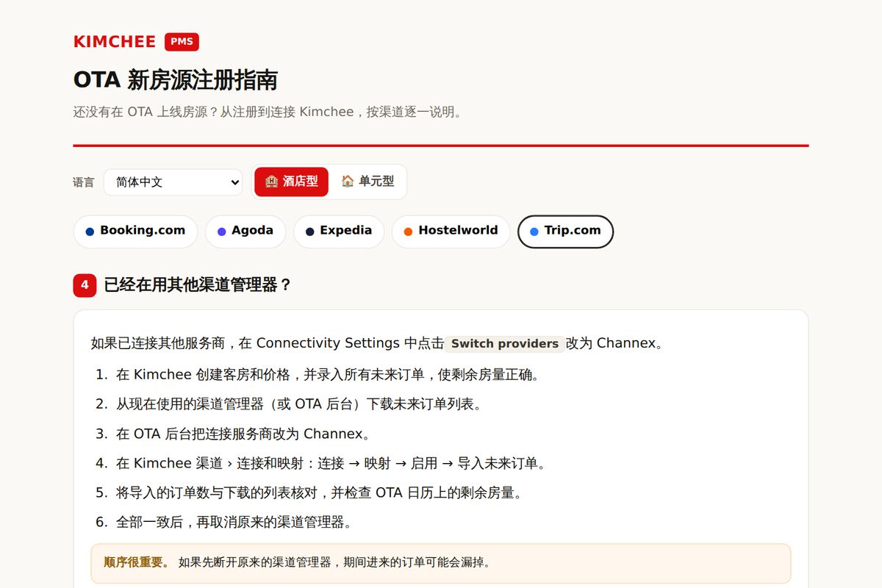This screenshot has width=882, height=588.
Task: Click the red PMS badge
Action: pos(182,42)
